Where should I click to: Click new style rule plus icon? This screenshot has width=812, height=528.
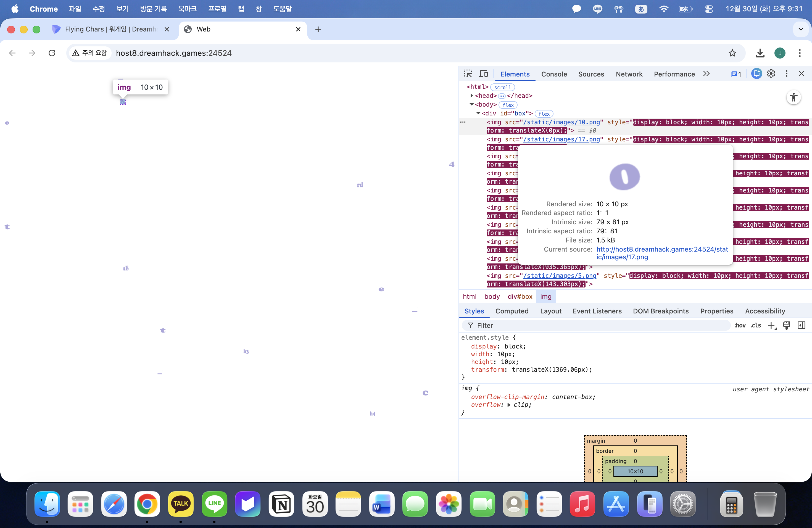pos(771,325)
